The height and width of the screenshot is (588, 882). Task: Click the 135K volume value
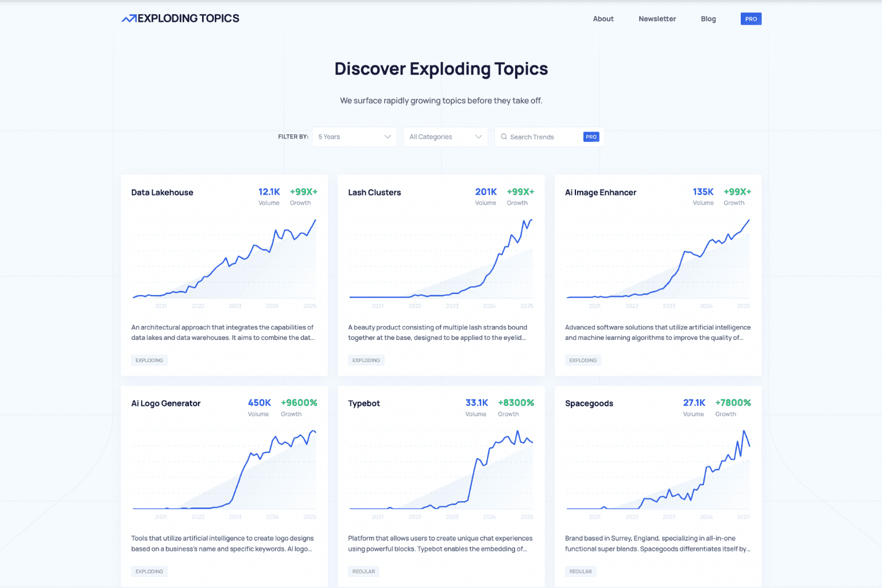click(703, 192)
